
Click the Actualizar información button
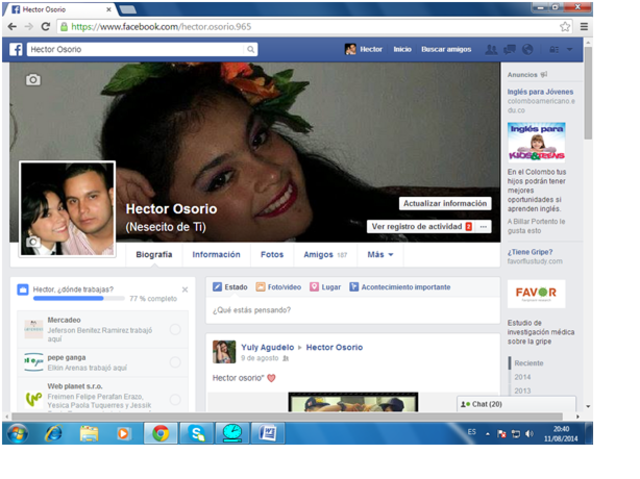tap(445, 203)
